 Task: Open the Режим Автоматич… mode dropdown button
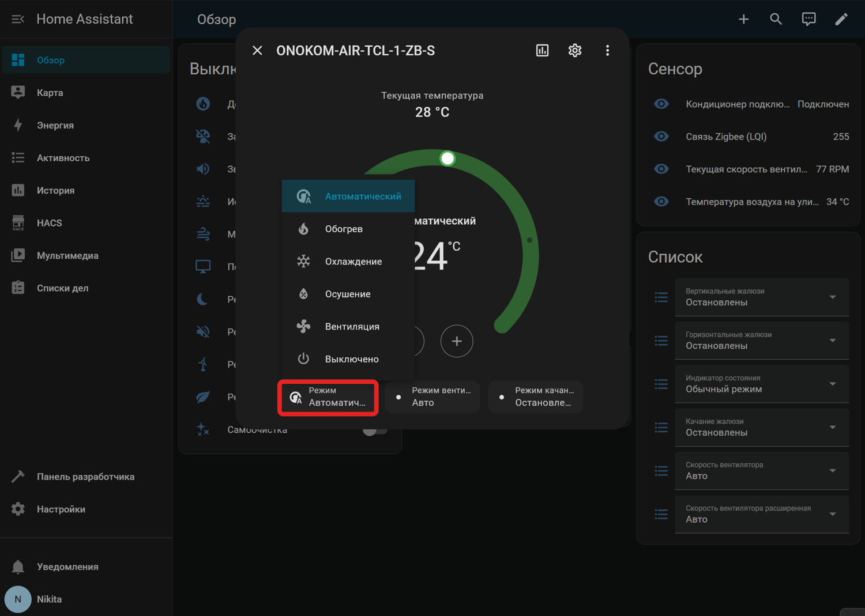328,397
